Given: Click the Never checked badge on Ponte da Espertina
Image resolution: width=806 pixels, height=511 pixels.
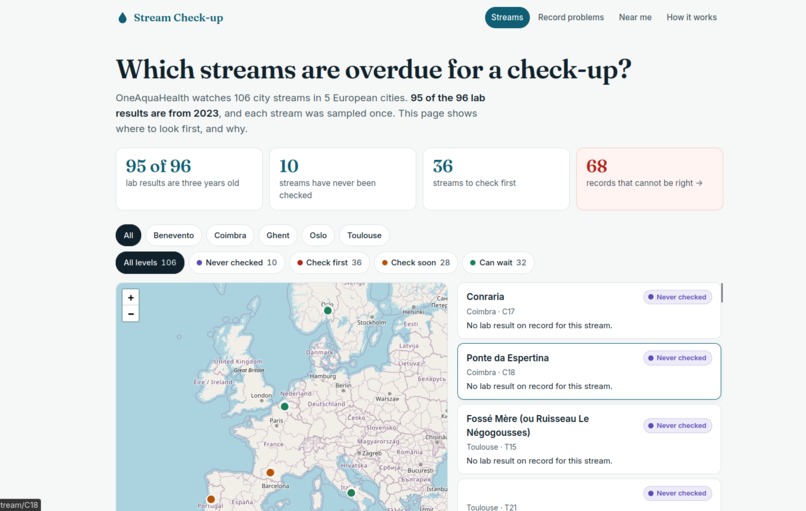Looking at the screenshot, I should click(677, 358).
